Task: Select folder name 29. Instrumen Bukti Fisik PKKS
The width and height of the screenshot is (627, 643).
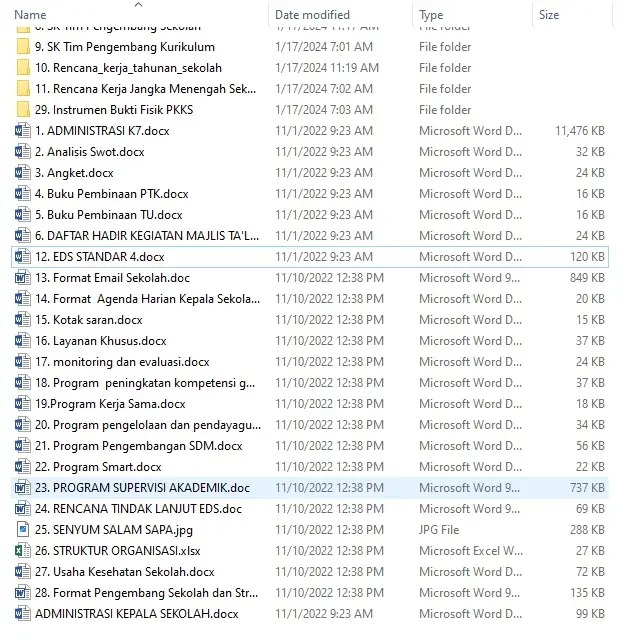Action: (x=114, y=109)
